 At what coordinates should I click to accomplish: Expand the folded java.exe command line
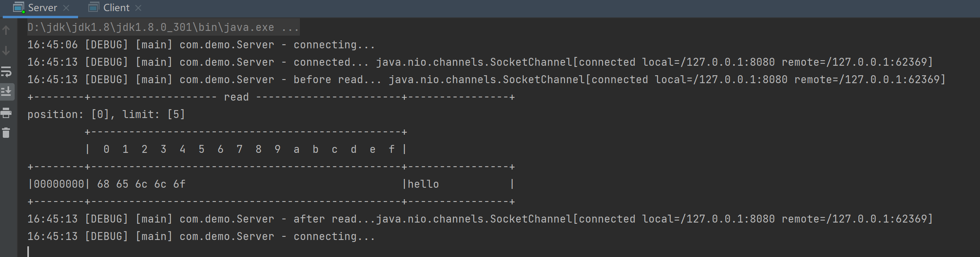pyautogui.click(x=163, y=27)
